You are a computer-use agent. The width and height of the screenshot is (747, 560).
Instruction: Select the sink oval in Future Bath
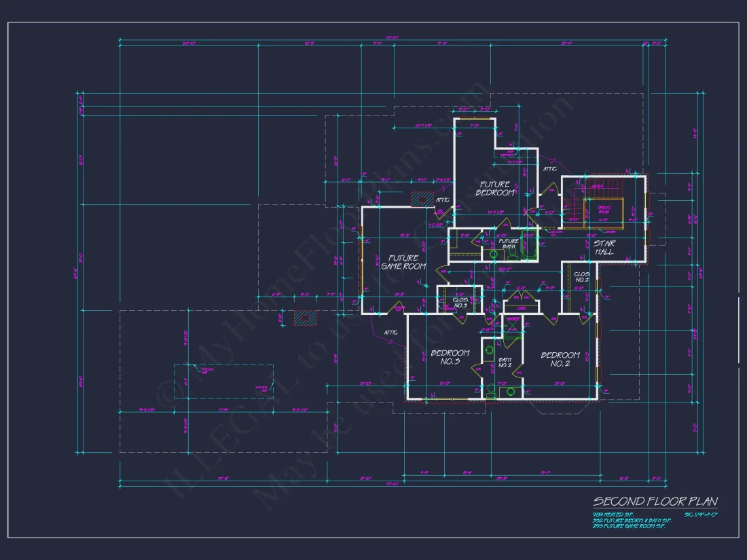(493, 253)
